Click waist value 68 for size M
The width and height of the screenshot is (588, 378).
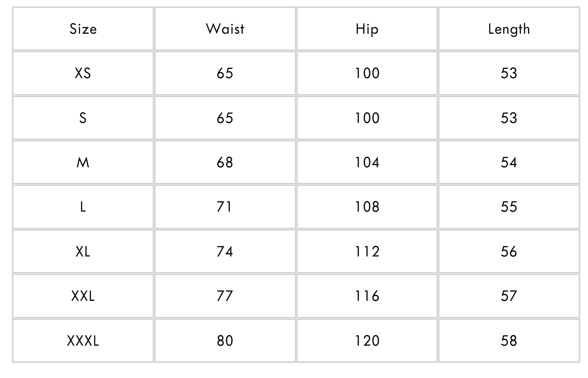(225, 163)
